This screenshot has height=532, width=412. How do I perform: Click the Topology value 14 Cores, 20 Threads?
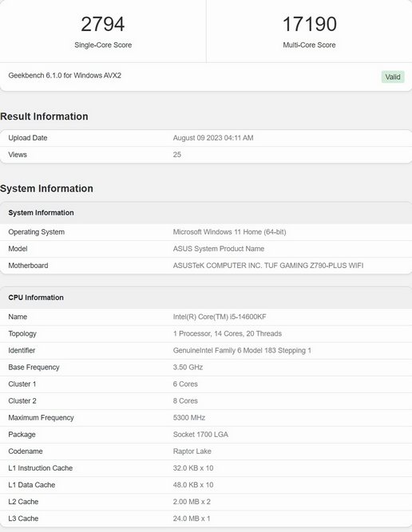[x=228, y=333]
